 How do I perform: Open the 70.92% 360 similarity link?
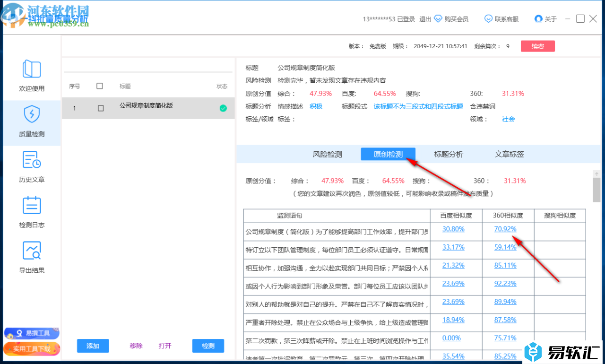[505, 229]
